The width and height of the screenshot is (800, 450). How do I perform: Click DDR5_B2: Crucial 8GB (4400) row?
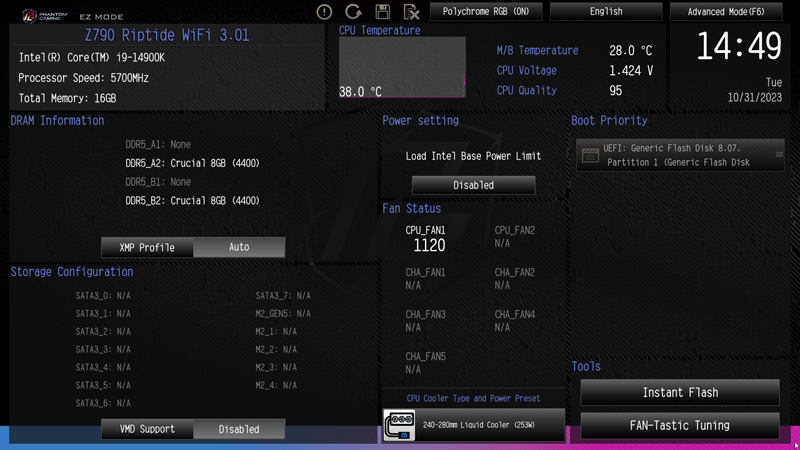pos(192,201)
